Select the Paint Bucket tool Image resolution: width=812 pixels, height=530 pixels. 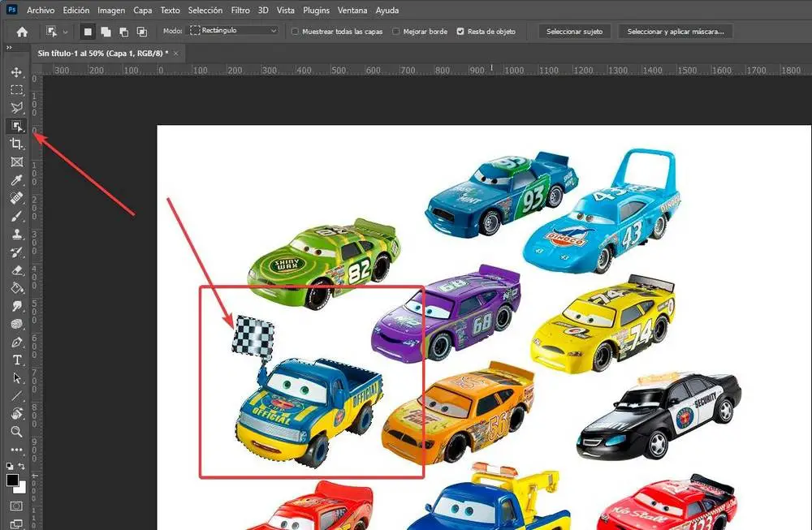pyautogui.click(x=16, y=288)
